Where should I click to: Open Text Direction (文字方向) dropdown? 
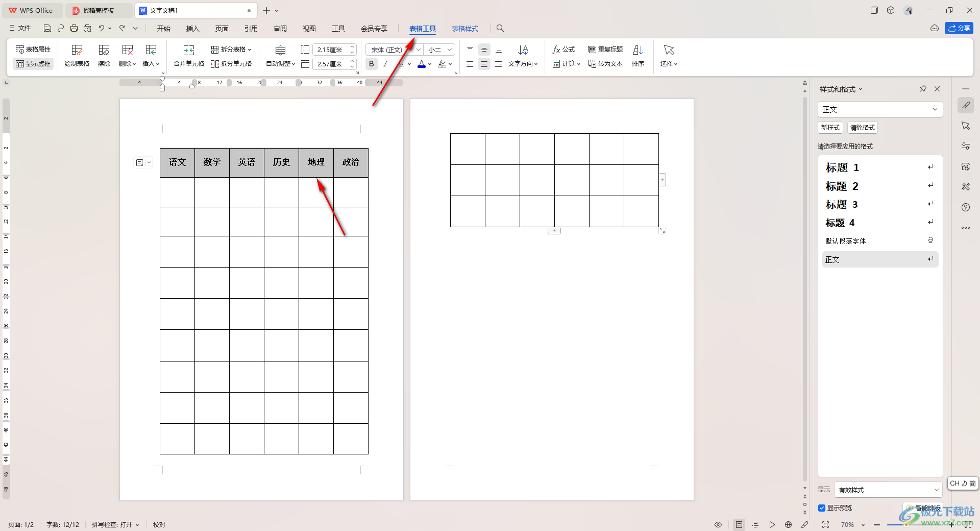pos(523,64)
